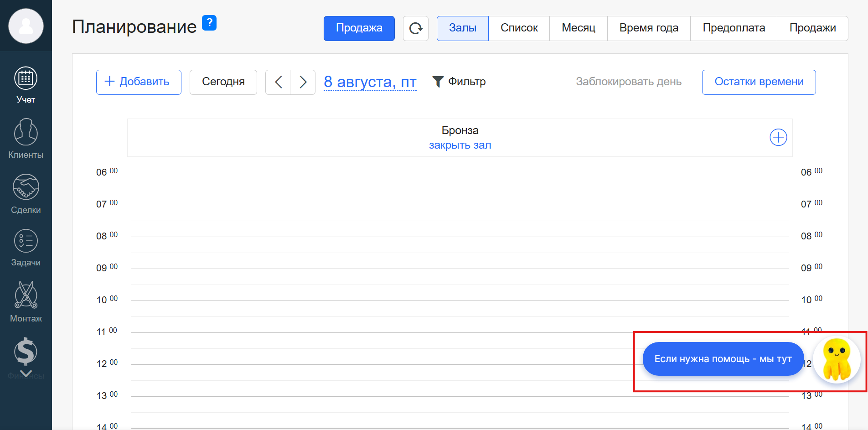Click the blue Продажа button
This screenshot has height=430, width=868.
(359, 28)
